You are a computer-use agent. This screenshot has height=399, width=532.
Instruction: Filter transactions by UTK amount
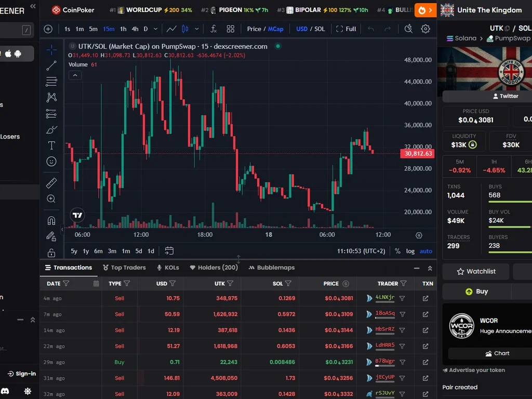point(230,283)
